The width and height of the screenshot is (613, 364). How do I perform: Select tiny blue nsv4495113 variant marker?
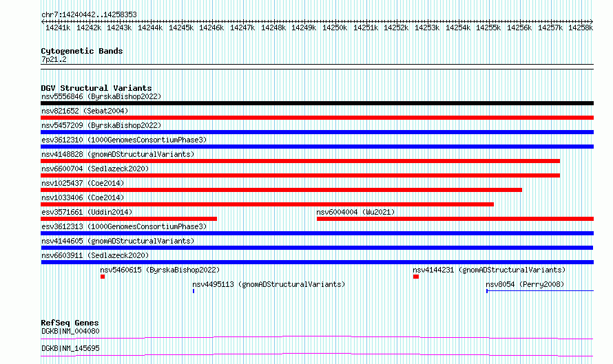point(194,291)
